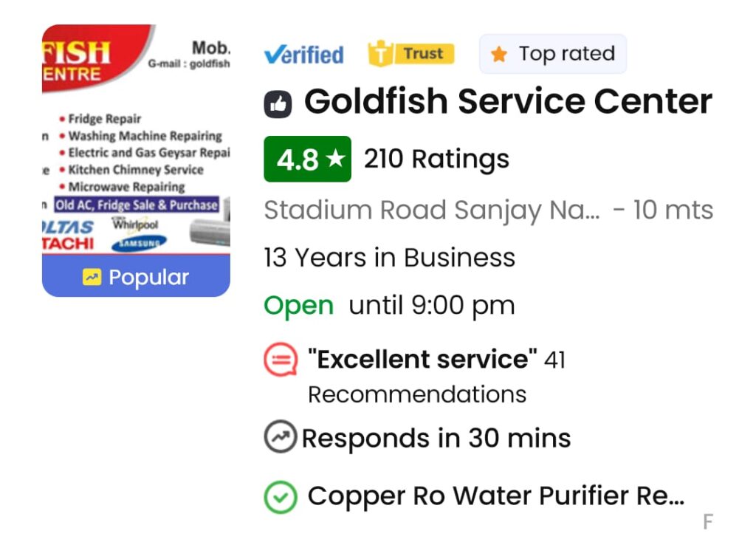Tap the gold Trust shield badge
The width and height of the screenshot is (756, 545).
(411, 54)
